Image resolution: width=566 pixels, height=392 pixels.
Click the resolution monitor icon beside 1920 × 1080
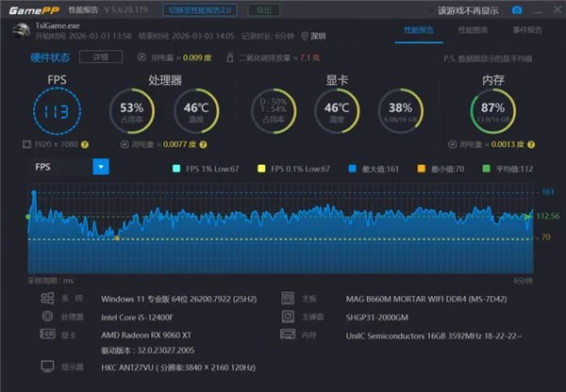(x=26, y=144)
